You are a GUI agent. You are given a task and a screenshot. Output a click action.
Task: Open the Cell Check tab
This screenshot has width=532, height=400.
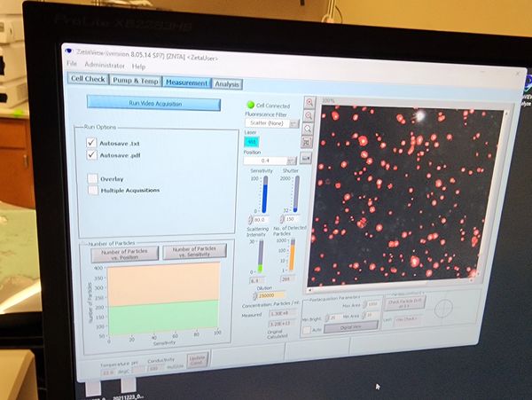coord(90,78)
